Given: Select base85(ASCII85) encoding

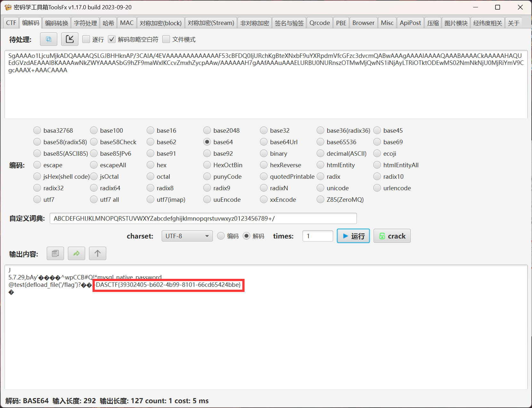Looking at the screenshot, I should [x=37, y=153].
